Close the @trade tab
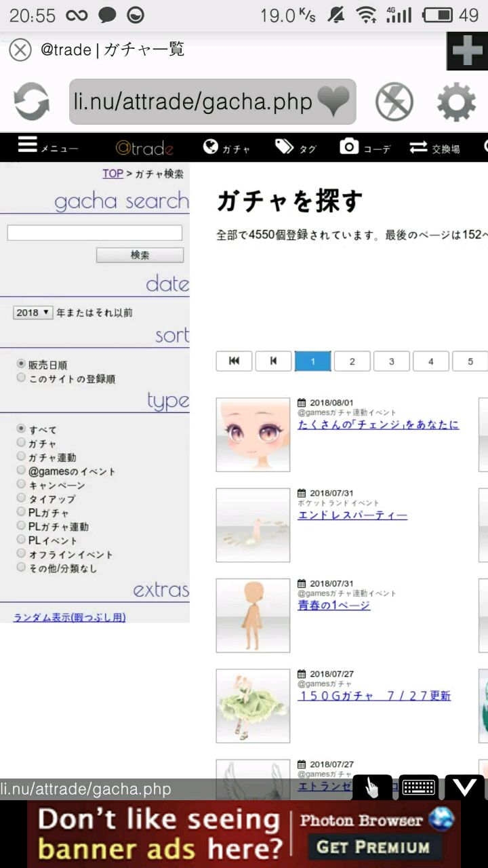488x868 pixels. (x=20, y=50)
